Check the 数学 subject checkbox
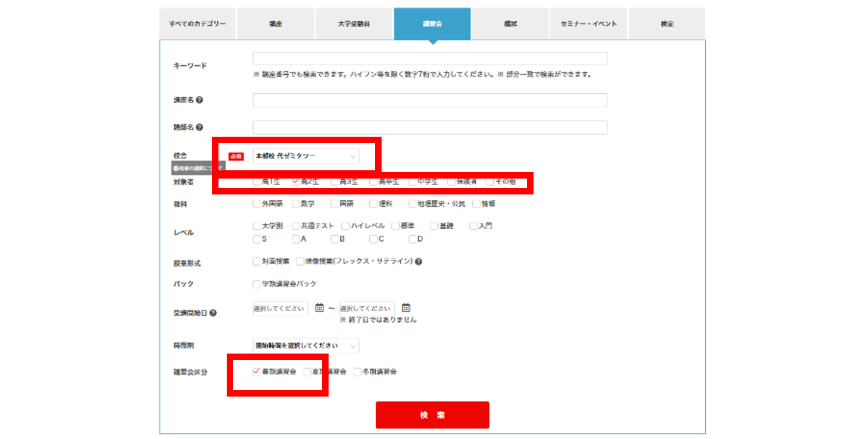868x439 pixels. pyautogui.click(x=296, y=204)
